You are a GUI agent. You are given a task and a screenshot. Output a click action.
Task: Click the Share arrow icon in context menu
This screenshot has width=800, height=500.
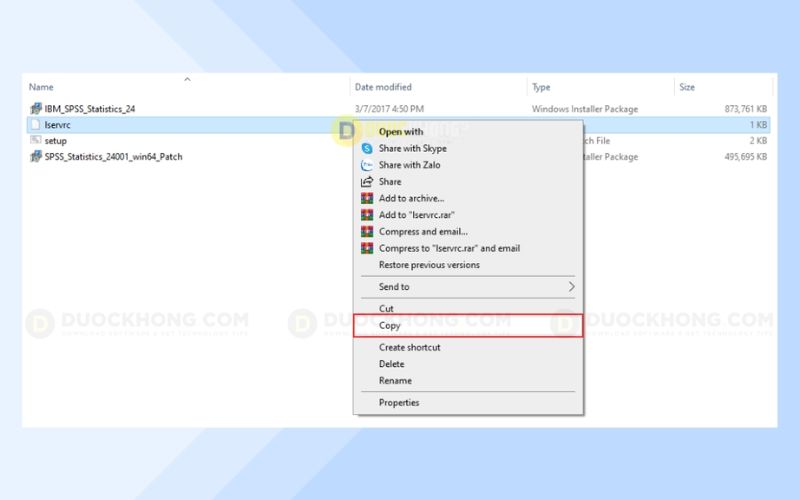[x=367, y=182]
